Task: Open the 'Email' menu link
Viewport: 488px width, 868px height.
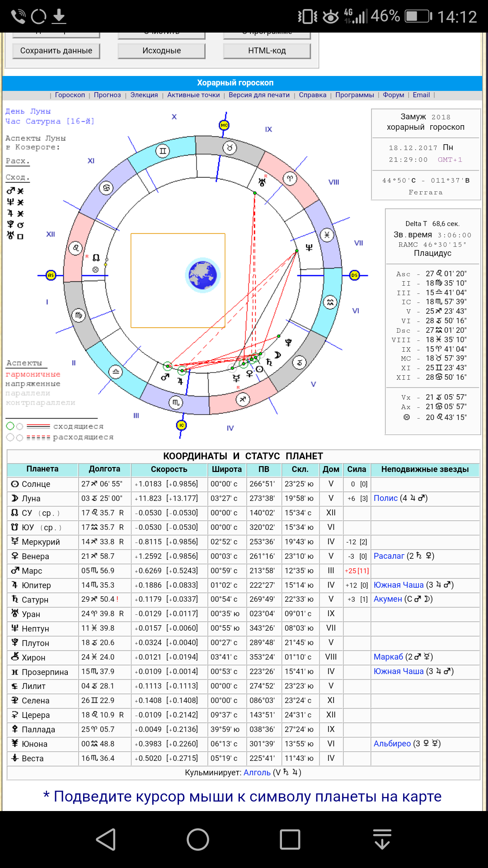Action: (x=421, y=95)
